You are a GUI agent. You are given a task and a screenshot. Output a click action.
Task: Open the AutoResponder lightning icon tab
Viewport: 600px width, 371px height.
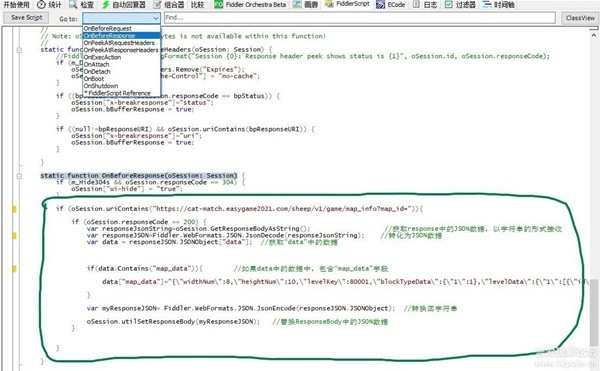[106, 5]
